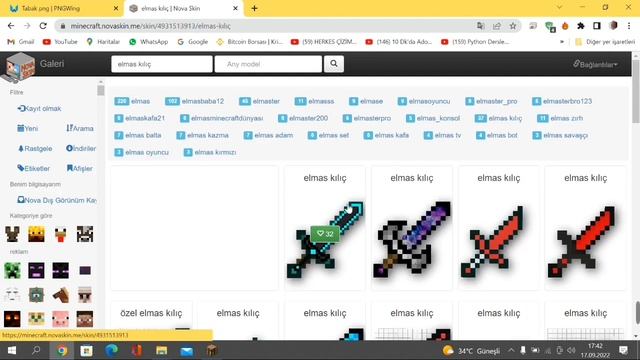The width and height of the screenshot is (640, 360).
Task: Select the creeper category icon
Action: pos(12,271)
